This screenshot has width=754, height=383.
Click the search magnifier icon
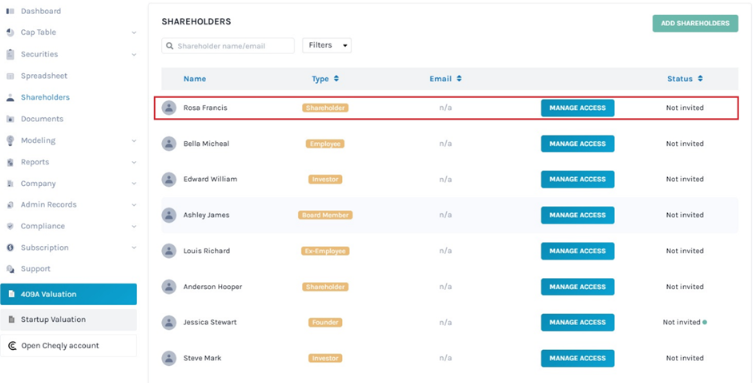(x=170, y=46)
